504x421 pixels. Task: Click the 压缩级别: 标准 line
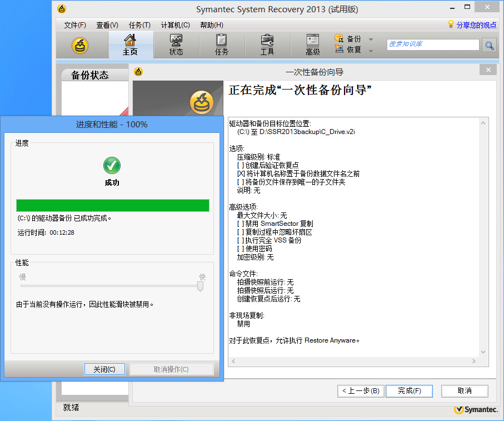click(x=259, y=157)
